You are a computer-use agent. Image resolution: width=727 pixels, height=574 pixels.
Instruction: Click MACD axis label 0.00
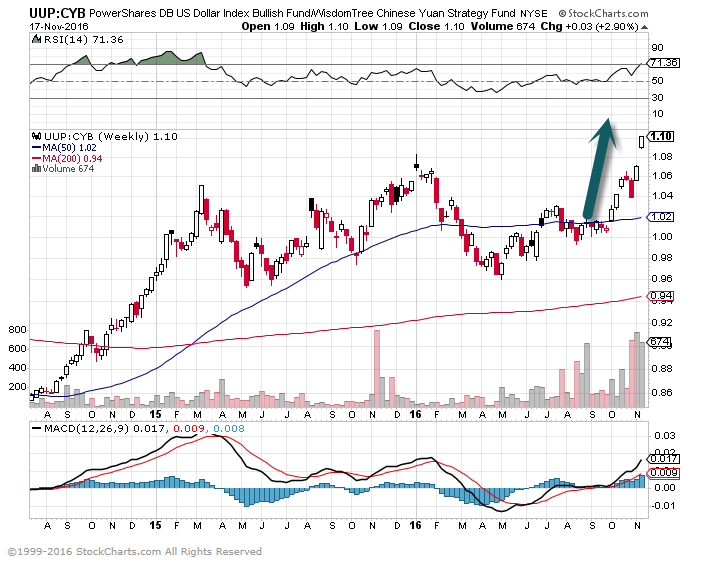664,487
